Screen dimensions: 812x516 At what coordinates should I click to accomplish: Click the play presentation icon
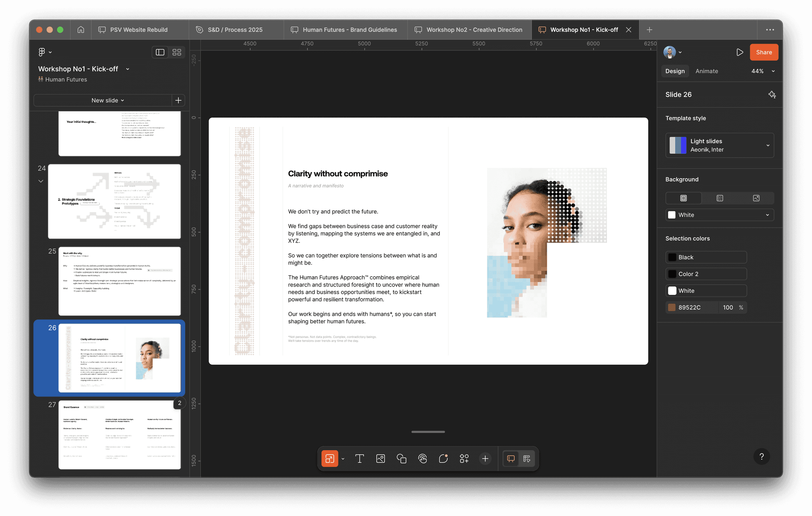click(x=739, y=52)
